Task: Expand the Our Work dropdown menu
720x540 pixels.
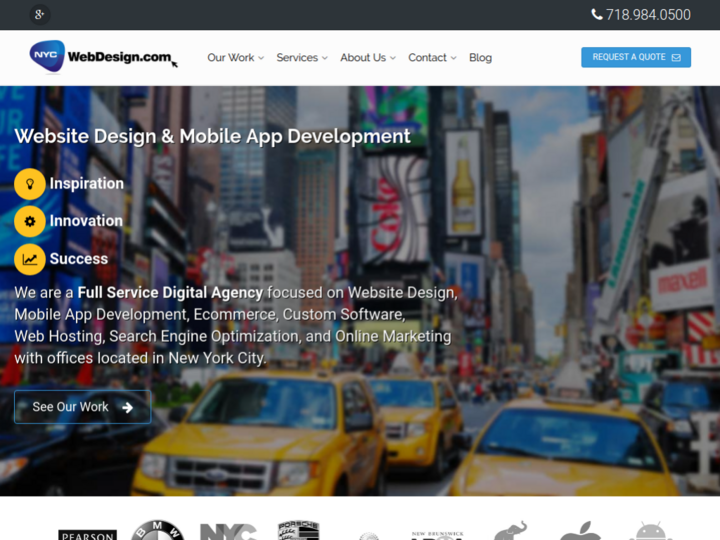Action: pyautogui.click(x=235, y=58)
